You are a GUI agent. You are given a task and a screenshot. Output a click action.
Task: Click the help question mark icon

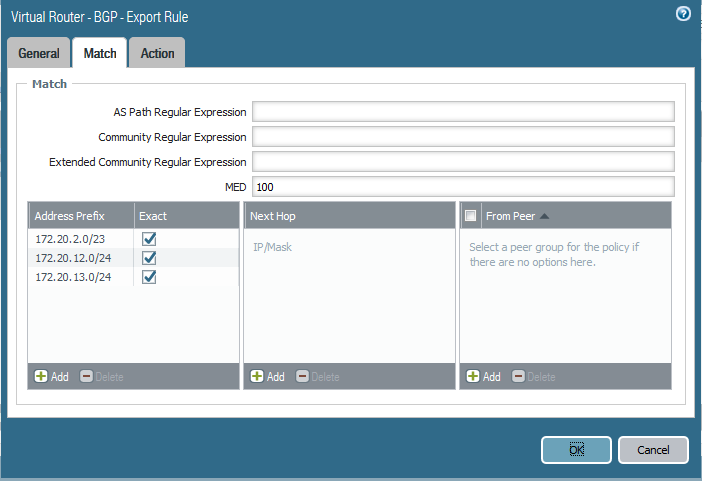684,14
